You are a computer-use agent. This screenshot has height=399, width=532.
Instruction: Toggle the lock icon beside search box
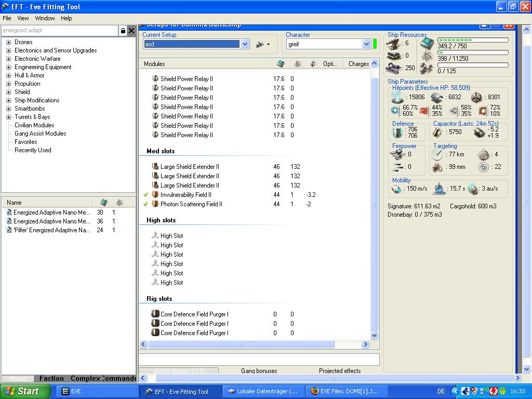(123, 31)
